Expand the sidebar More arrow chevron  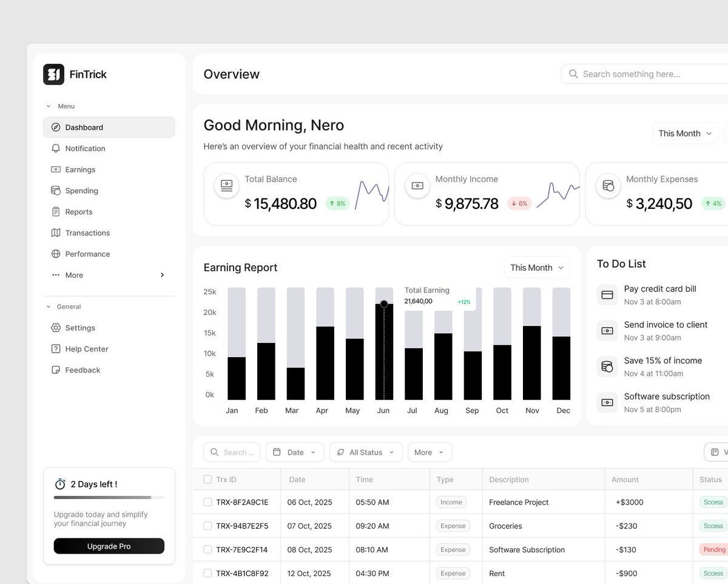click(x=162, y=275)
